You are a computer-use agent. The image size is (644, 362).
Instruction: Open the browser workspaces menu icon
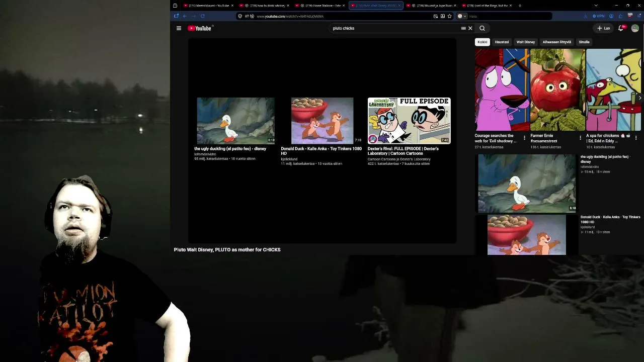point(175,6)
